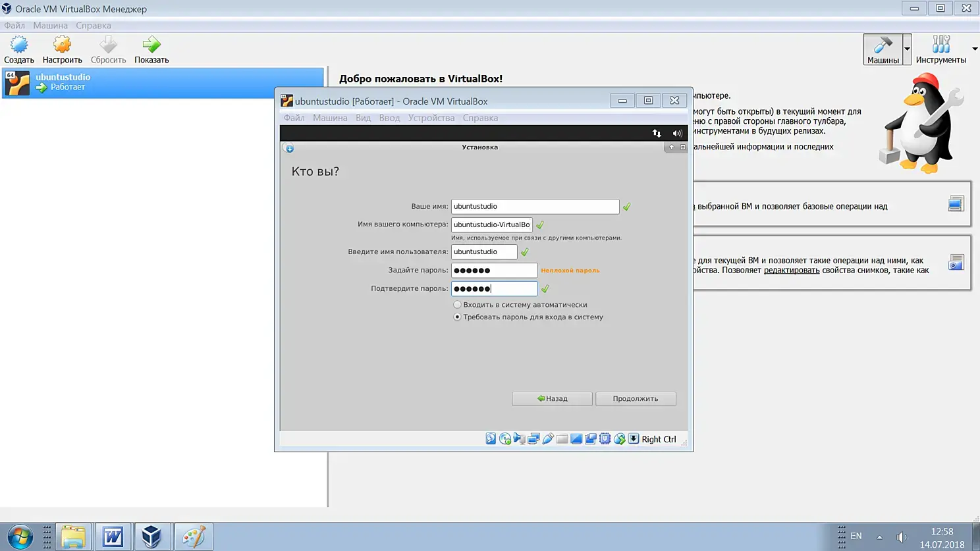Open the Инструменты global tools button

pyautogui.click(x=941, y=49)
